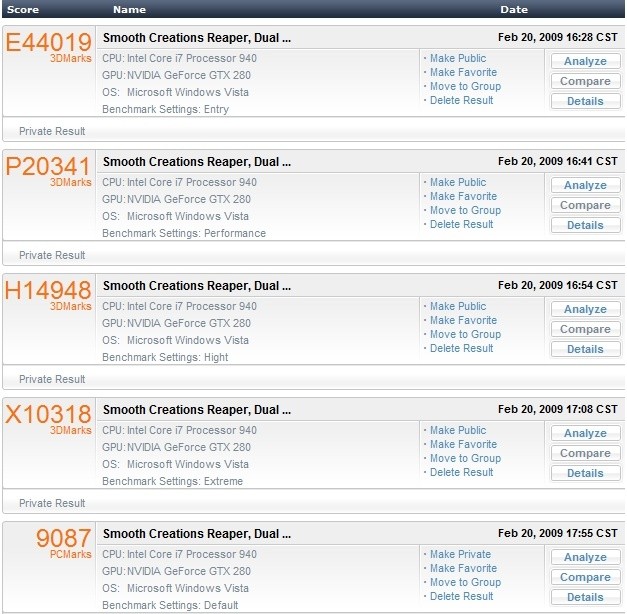Make the E44019 result public
Viewport: 627px width, 614px height.
click(458, 58)
